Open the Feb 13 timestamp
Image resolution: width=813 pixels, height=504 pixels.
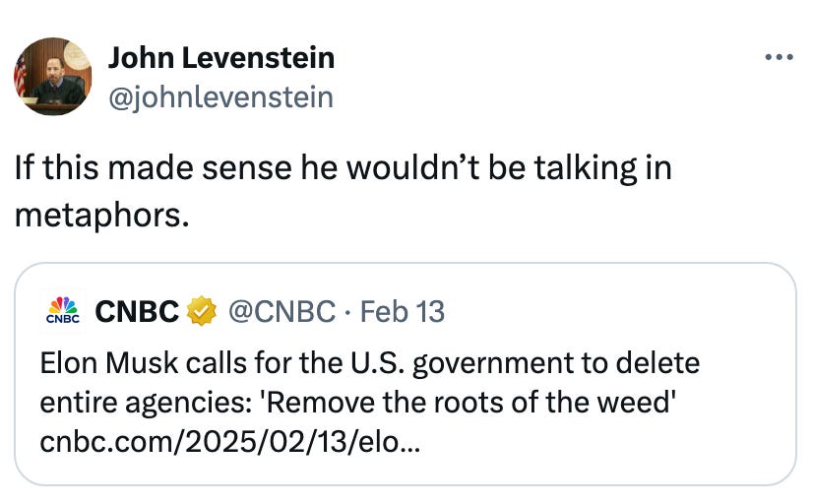click(x=403, y=311)
